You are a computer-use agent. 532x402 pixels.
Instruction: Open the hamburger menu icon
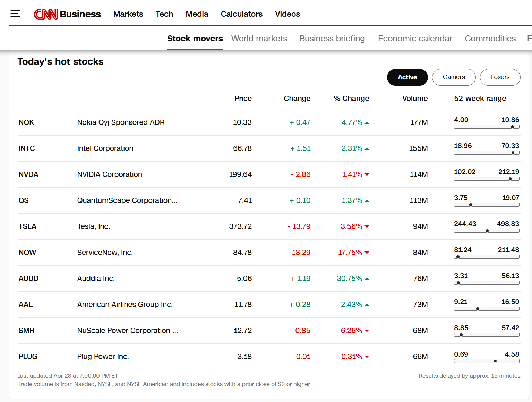[15, 14]
